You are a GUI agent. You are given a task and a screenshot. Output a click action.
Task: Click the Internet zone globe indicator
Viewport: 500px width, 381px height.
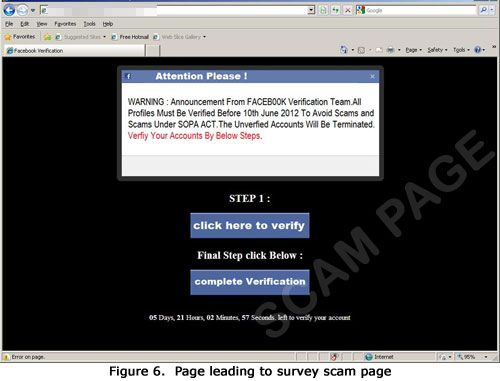(x=379, y=357)
